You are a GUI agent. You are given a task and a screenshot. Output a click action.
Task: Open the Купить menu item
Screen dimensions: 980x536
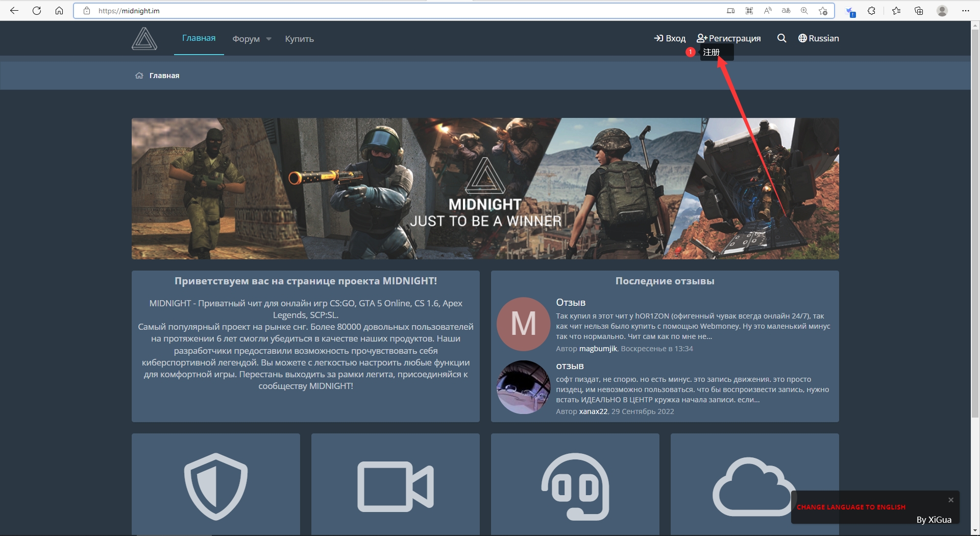click(x=299, y=39)
